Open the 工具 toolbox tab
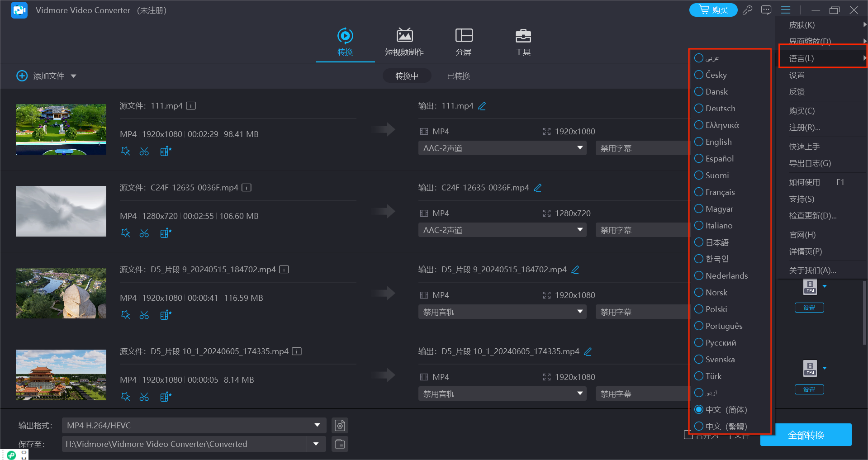868x460 pixels. [x=523, y=42]
